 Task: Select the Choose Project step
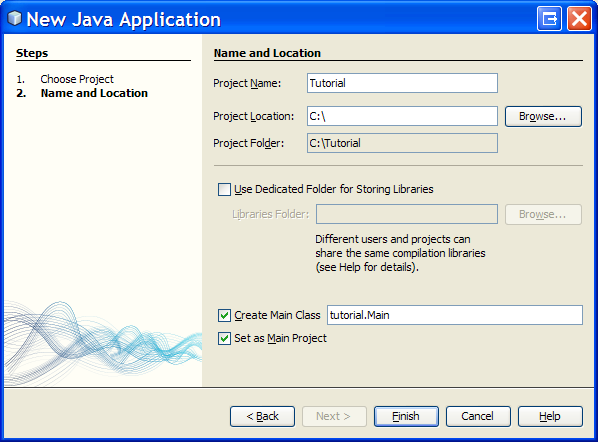click(x=77, y=79)
